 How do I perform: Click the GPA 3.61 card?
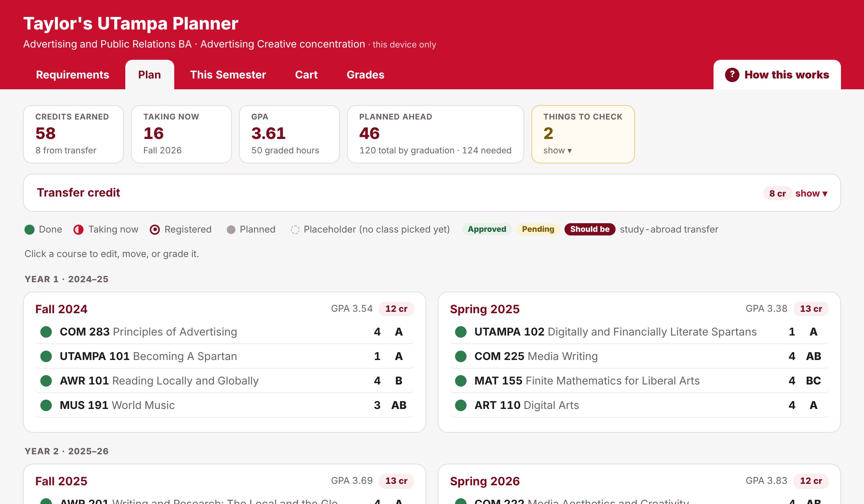point(289,134)
